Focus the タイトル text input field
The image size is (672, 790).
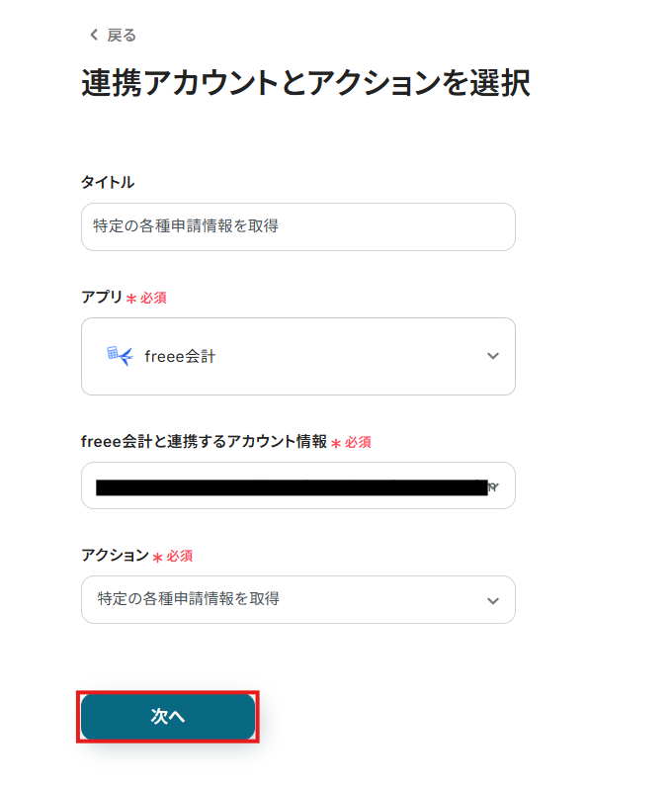point(298,226)
